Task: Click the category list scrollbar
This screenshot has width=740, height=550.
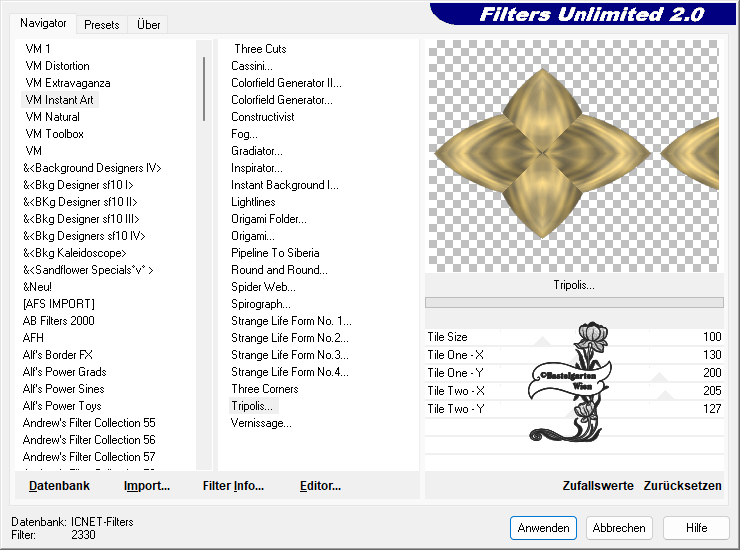Action: pos(204,90)
